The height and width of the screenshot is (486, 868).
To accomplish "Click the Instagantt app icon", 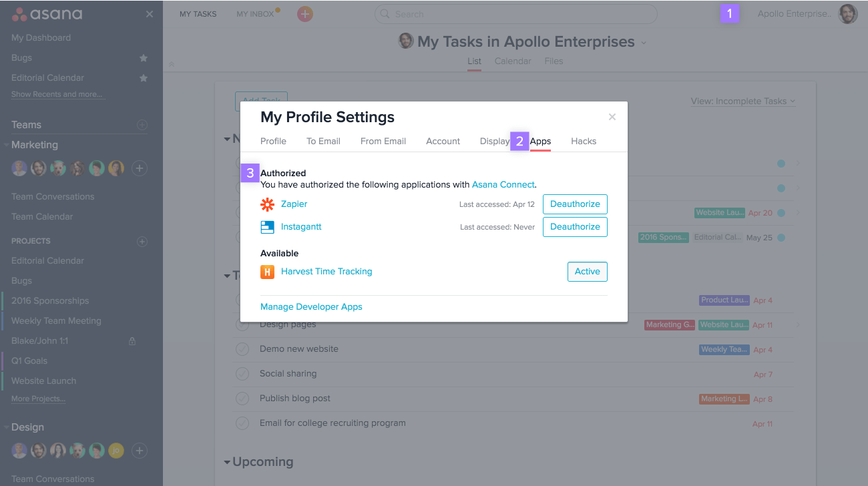I will 267,227.
